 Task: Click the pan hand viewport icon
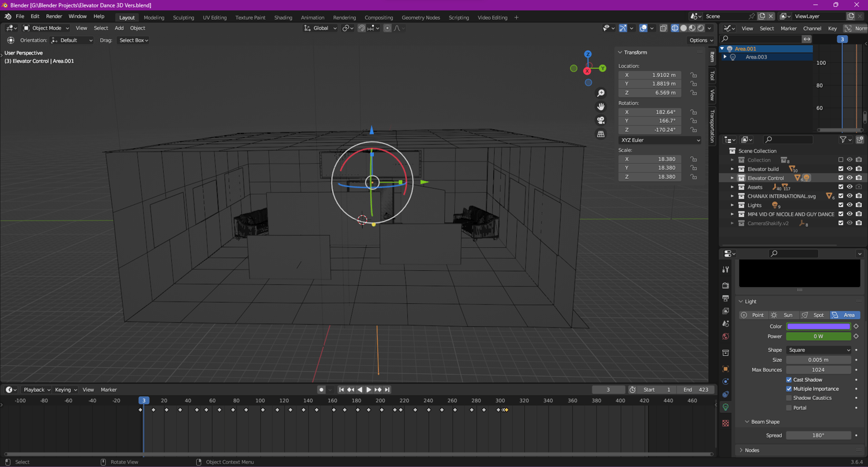click(x=601, y=106)
